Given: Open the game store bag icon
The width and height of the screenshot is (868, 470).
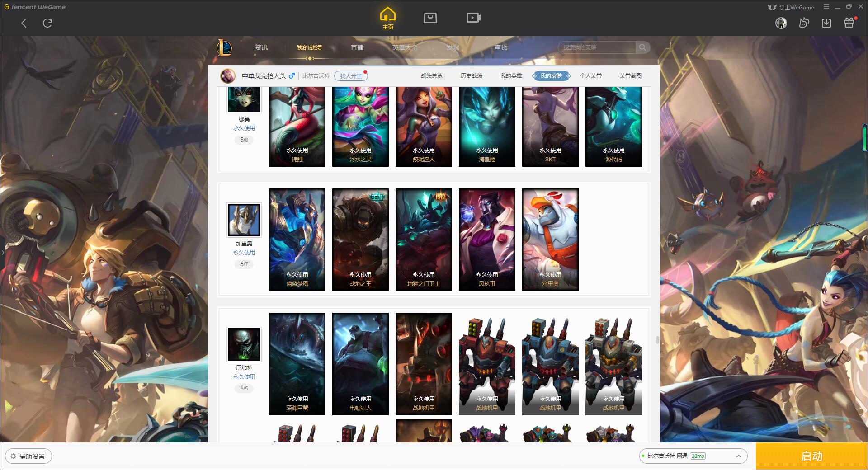Looking at the screenshot, I should tap(430, 18).
